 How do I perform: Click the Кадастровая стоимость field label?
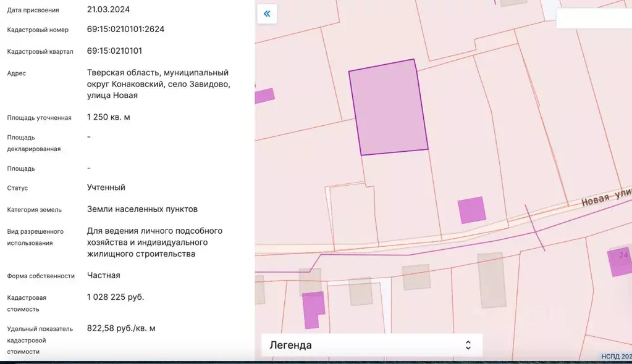(27, 303)
